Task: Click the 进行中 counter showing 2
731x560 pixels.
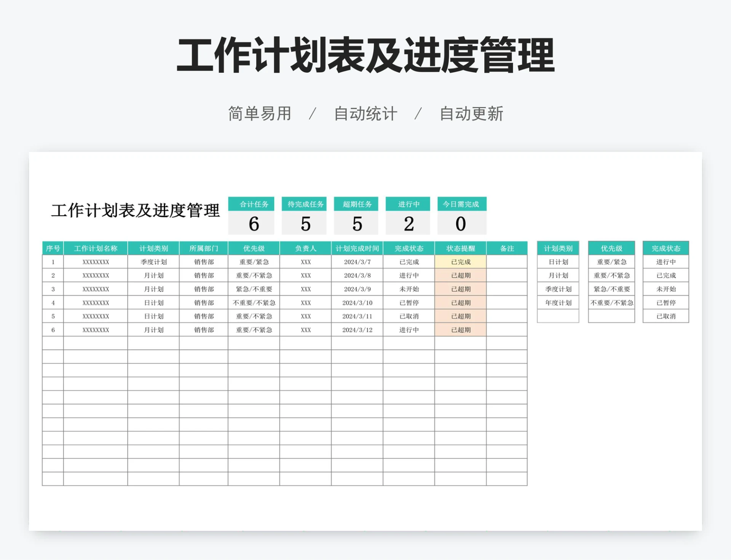Action: [x=408, y=225]
